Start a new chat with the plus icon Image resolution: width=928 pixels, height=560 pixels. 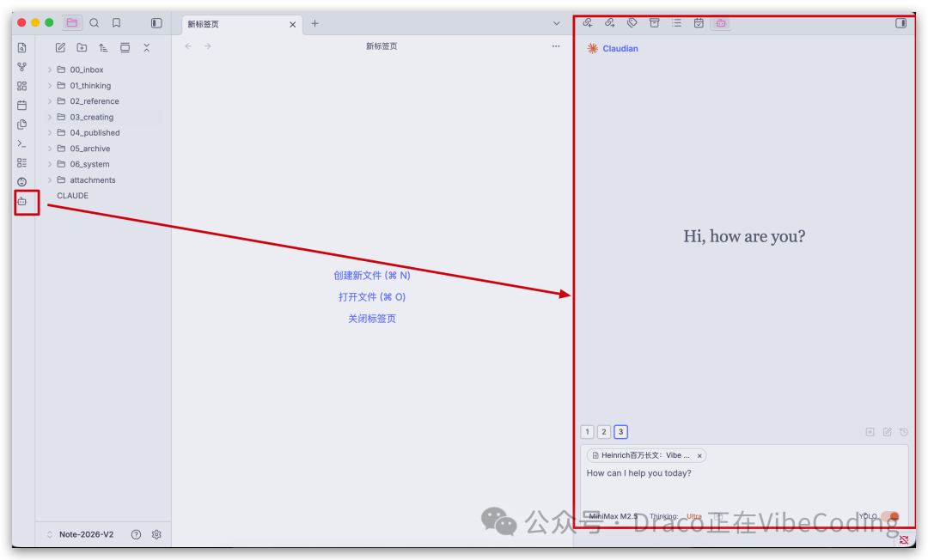pos(870,432)
